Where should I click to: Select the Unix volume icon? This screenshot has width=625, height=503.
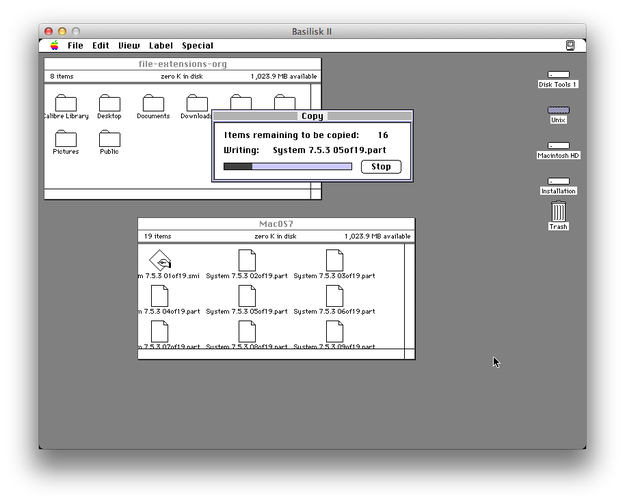[x=558, y=110]
